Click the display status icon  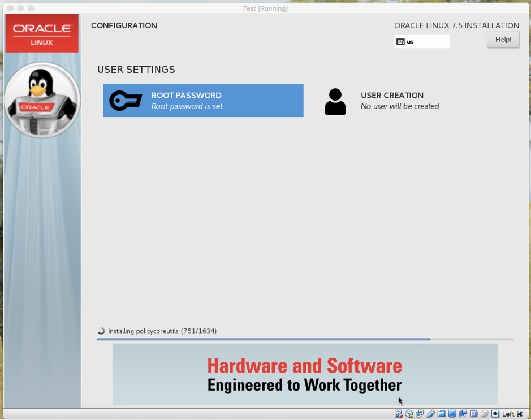[451, 413]
